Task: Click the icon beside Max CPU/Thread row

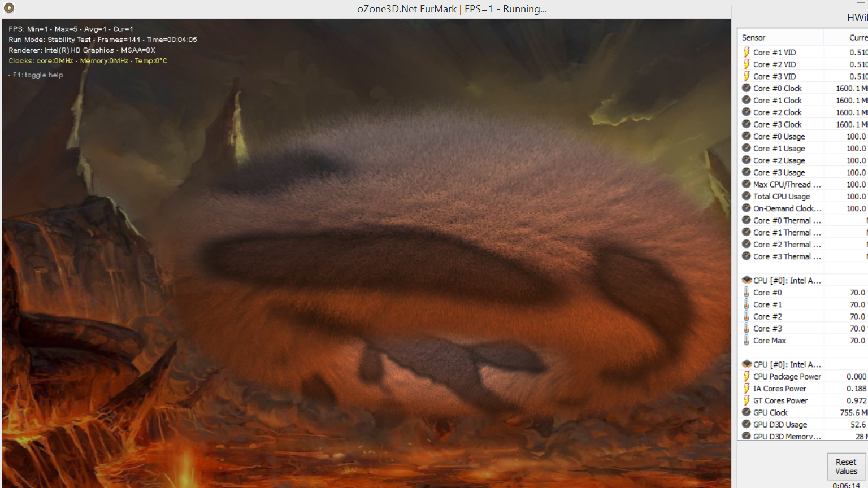Action: (747, 184)
